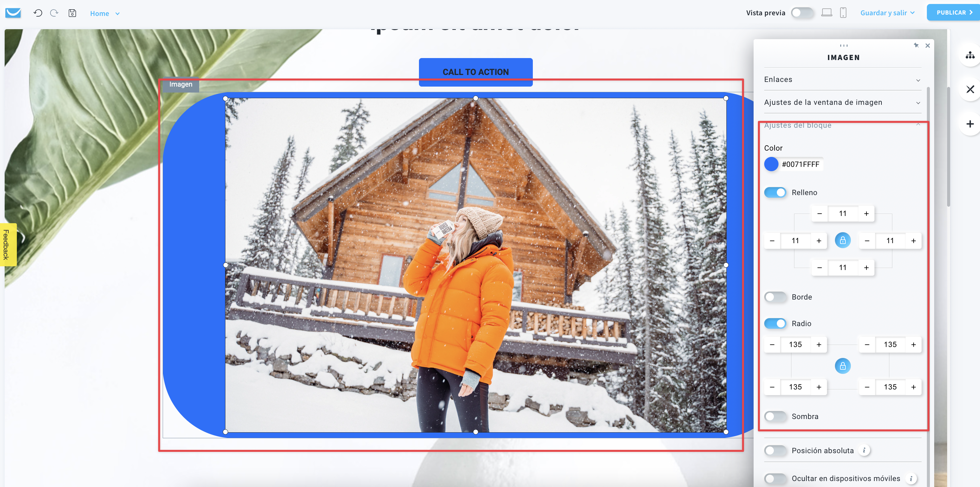
Task: Expand Ajustes de la ventana de imagen
Action: (842, 102)
